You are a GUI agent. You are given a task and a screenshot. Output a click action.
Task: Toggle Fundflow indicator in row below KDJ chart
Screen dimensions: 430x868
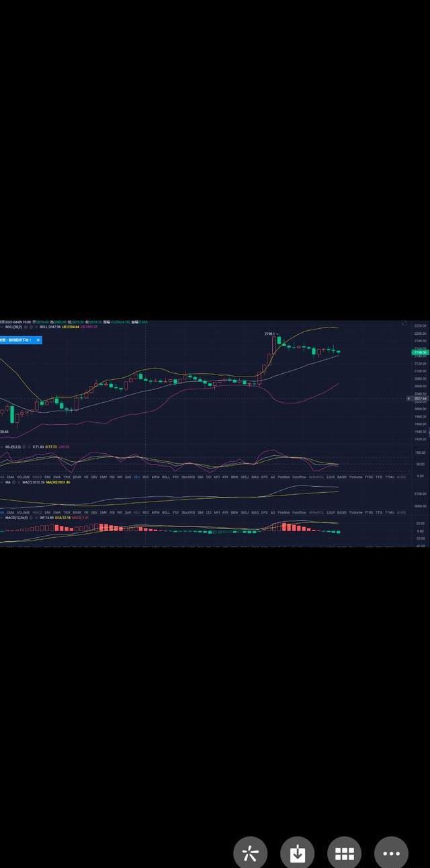click(x=299, y=476)
